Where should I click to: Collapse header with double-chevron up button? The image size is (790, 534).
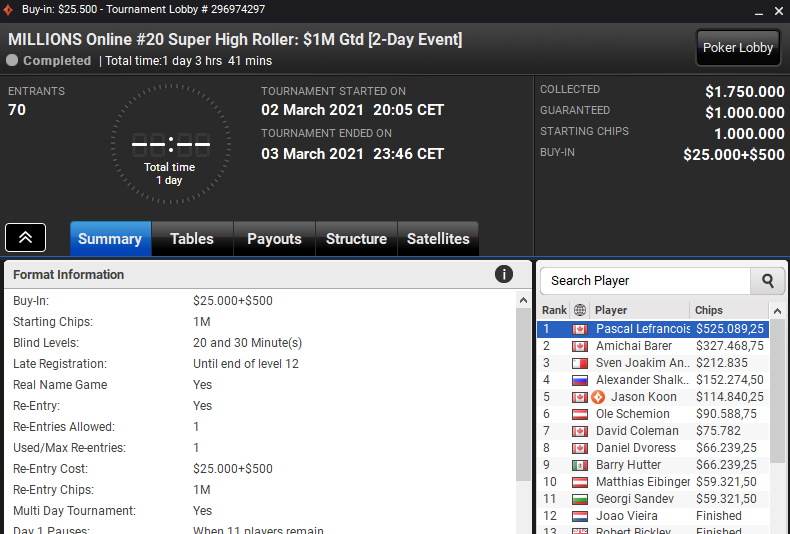click(x=26, y=237)
